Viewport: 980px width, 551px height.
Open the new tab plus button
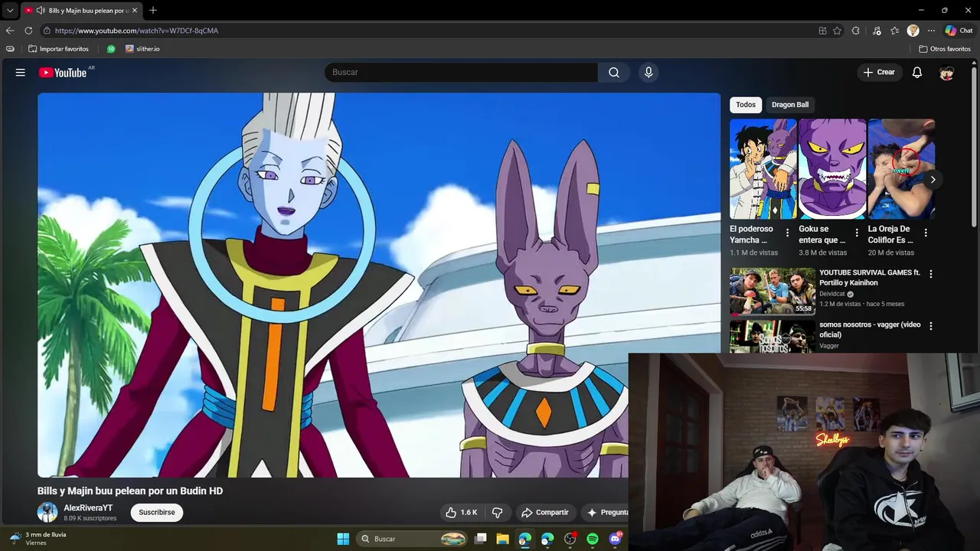153,11
